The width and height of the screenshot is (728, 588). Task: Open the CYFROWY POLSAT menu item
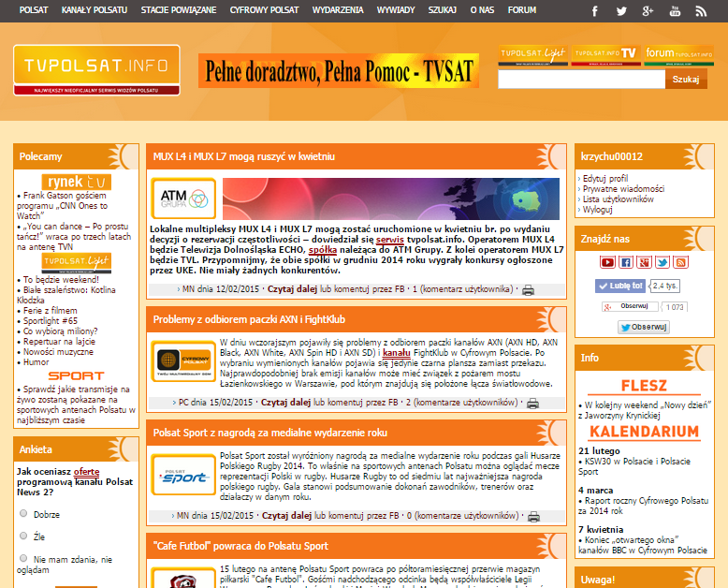[x=264, y=9]
